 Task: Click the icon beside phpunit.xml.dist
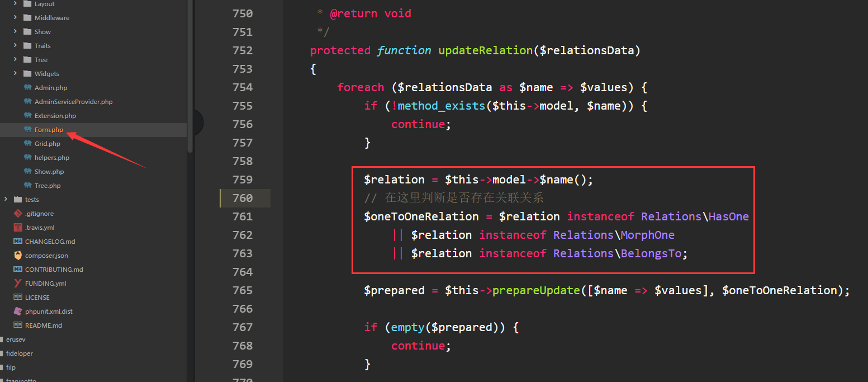click(x=18, y=312)
